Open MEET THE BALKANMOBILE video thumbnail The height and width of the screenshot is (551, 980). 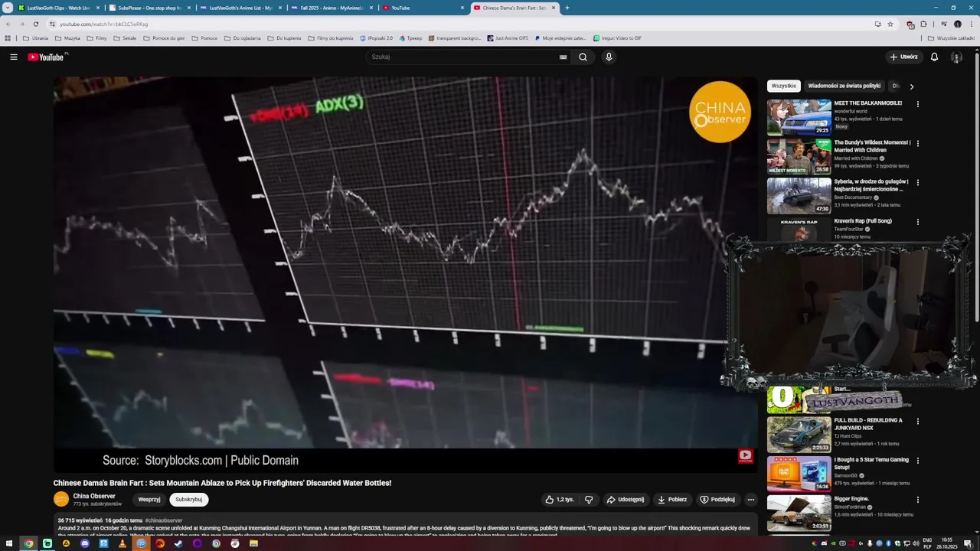click(x=799, y=117)
